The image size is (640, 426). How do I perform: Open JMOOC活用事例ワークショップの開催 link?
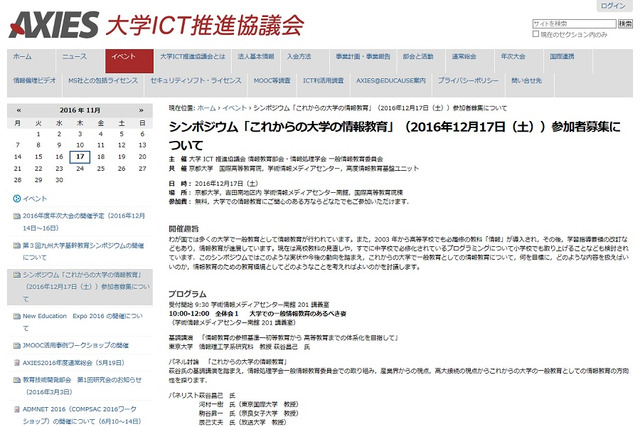76,346
